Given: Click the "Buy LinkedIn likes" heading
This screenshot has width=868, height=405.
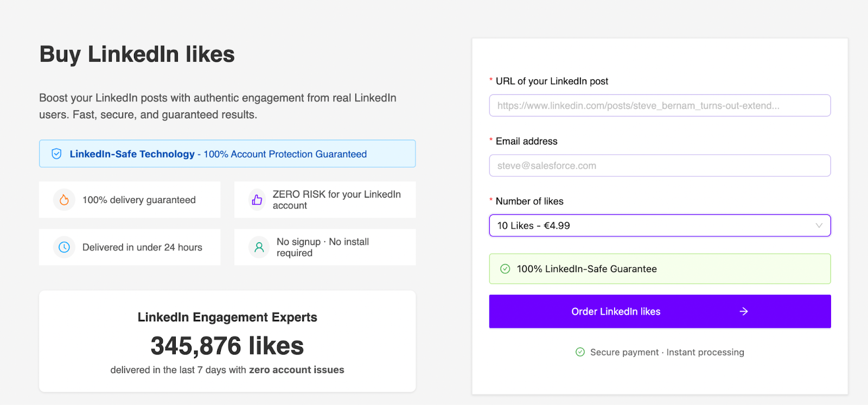Looking at the screenshot, I should 137,54.
